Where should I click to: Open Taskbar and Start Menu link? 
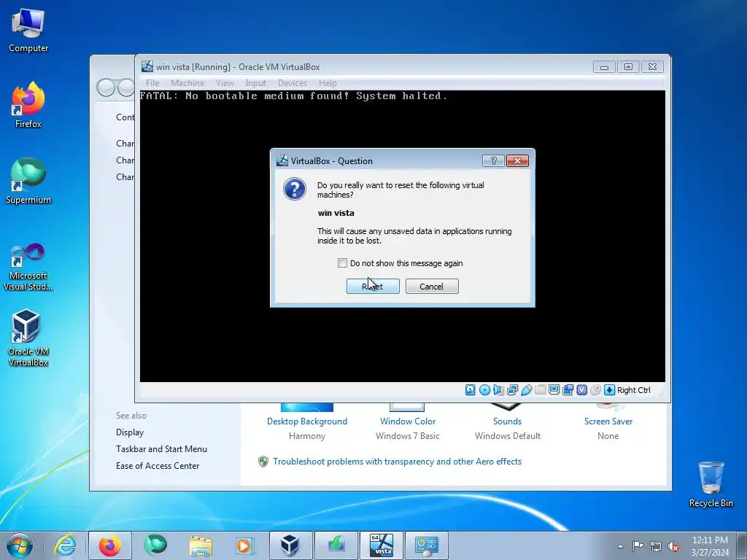[161, 449]
